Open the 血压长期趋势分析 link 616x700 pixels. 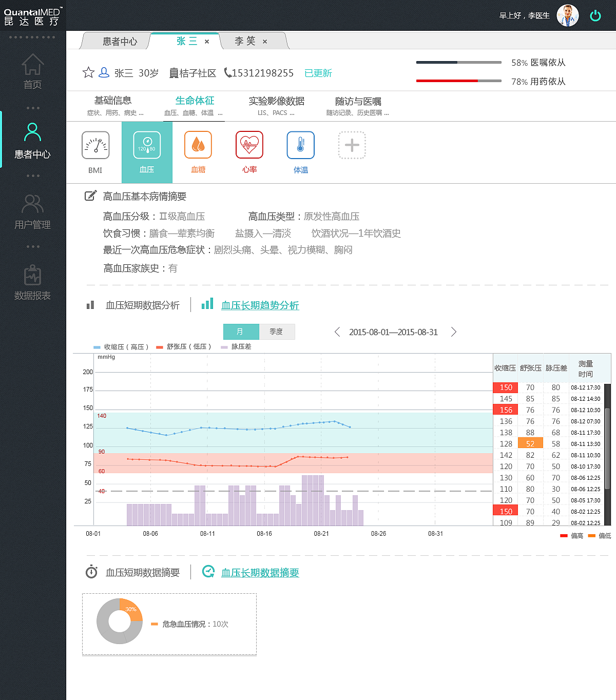pyautogui.click(x=260, y=305)
